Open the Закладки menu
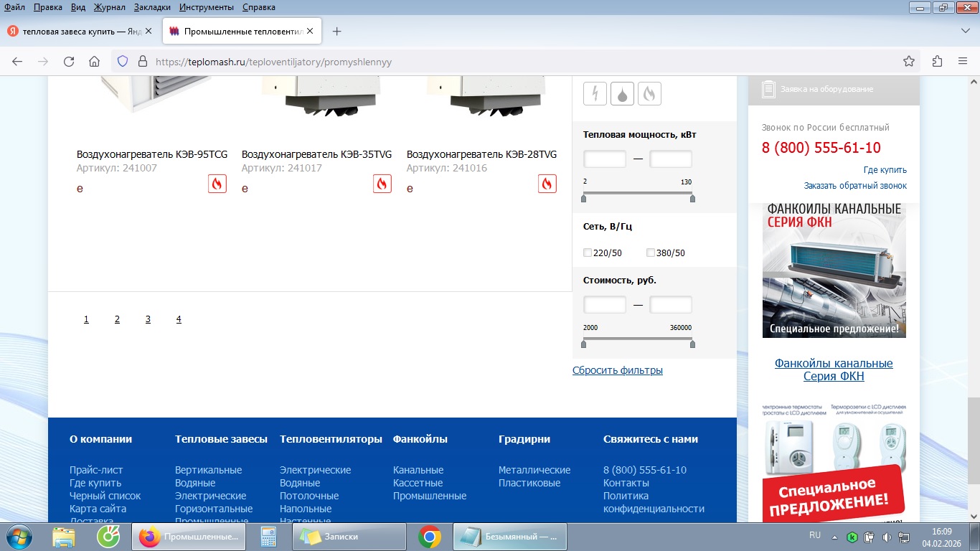This screenshot has width=980, height=551. [x=154, y=7]
